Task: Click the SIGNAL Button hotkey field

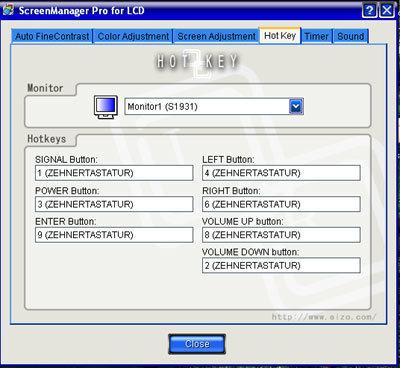Action: coord(114,173)
